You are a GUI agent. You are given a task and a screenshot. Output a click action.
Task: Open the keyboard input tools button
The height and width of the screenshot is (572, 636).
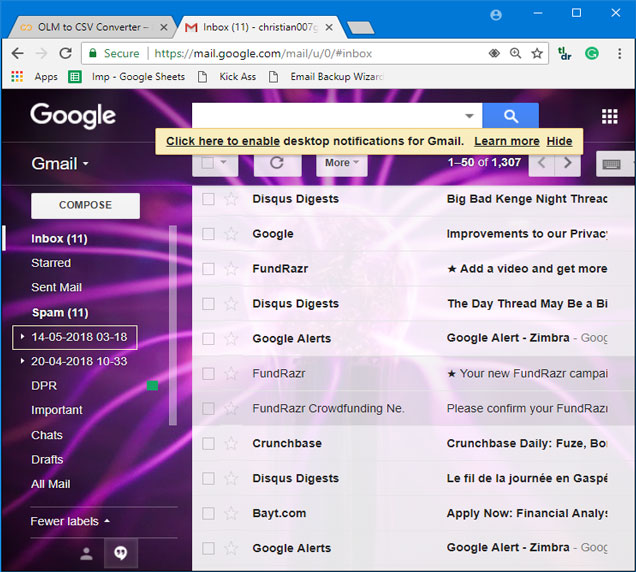point(612,164)
